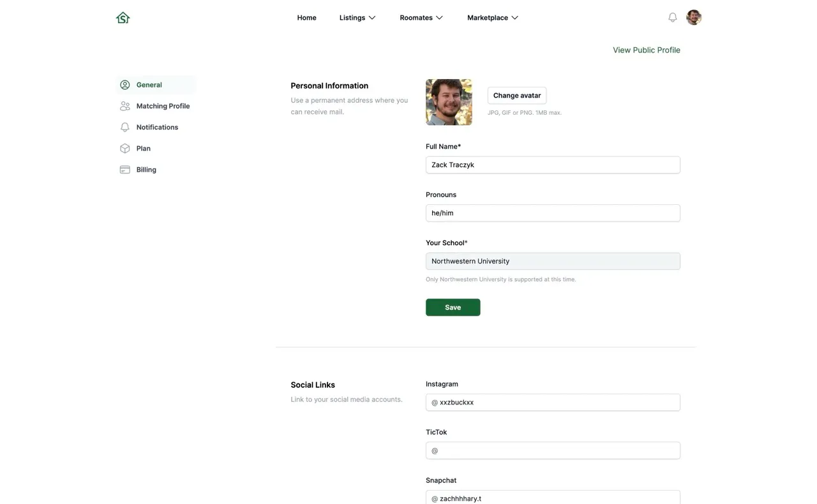Screen dimensions: 817x504
Task: Open the View Public Profile link
Action: pyautogui.click(x=647, y=50)
